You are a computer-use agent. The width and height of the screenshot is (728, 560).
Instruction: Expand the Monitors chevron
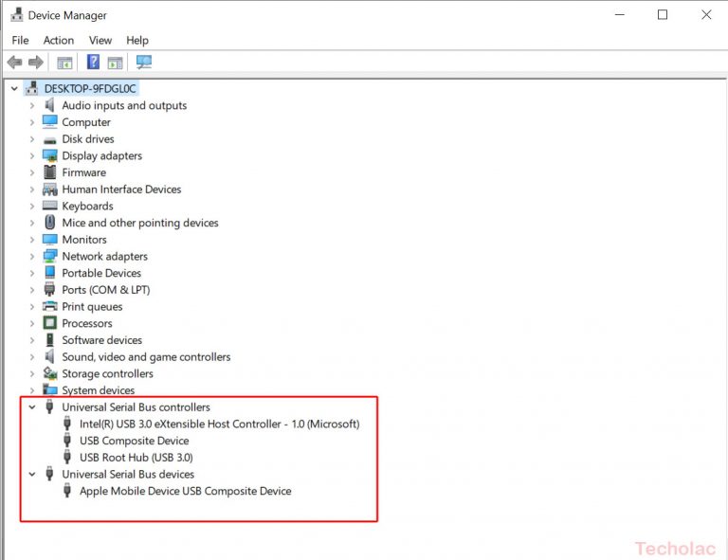tap(32, 240)
